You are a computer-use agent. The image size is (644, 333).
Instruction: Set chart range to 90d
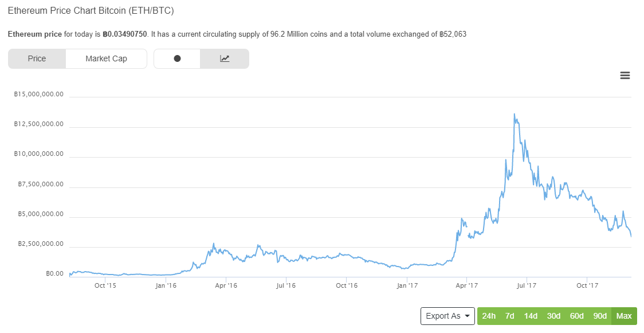(600, 316)
